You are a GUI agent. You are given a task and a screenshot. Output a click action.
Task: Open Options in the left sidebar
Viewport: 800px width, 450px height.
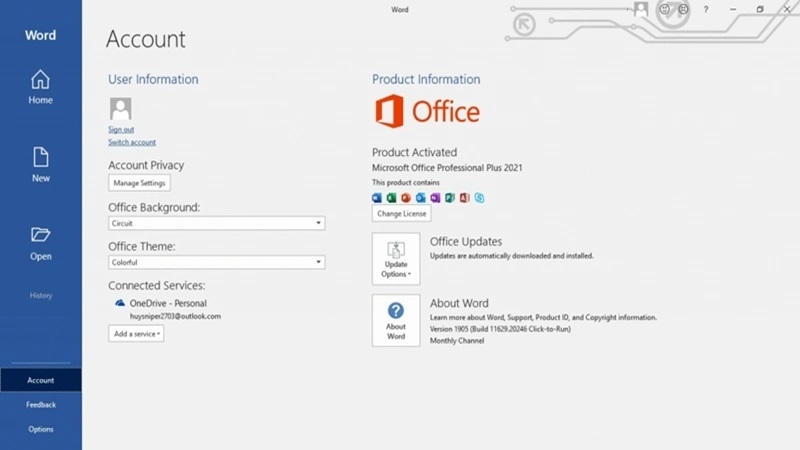point(41,429)
